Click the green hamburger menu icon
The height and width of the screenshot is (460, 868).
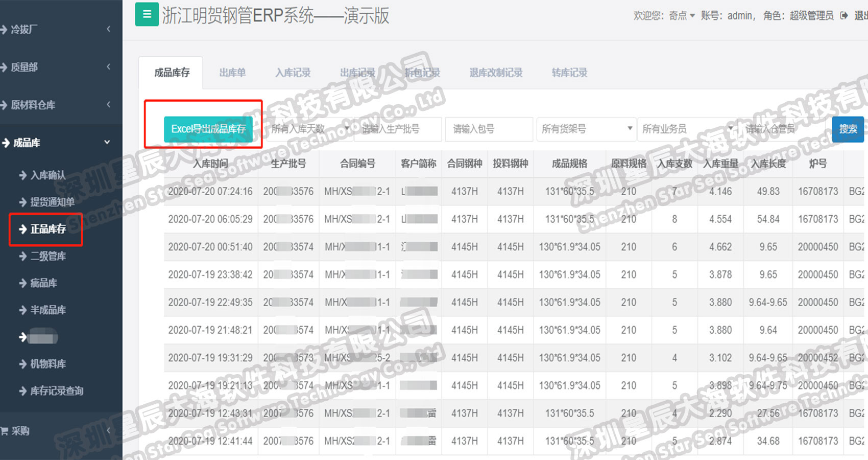[147, 14]
